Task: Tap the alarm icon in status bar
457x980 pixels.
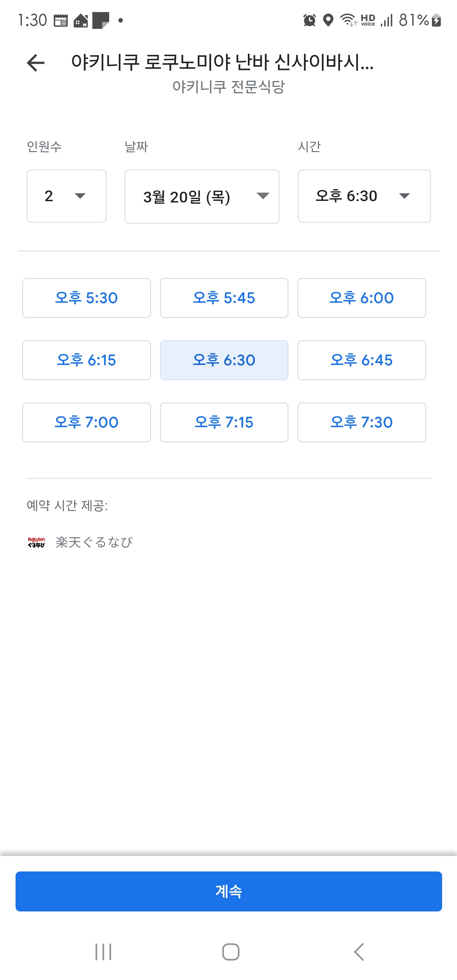Action: tap(309, 20)
